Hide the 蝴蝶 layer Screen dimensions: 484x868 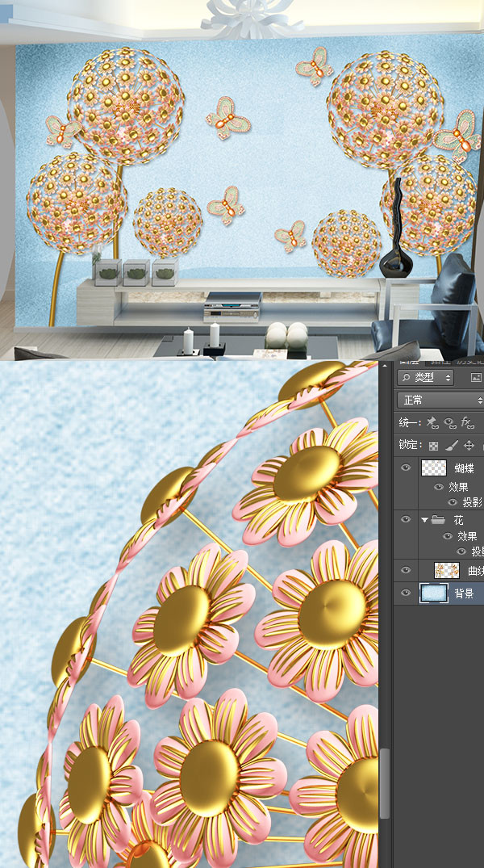(406, 468)
